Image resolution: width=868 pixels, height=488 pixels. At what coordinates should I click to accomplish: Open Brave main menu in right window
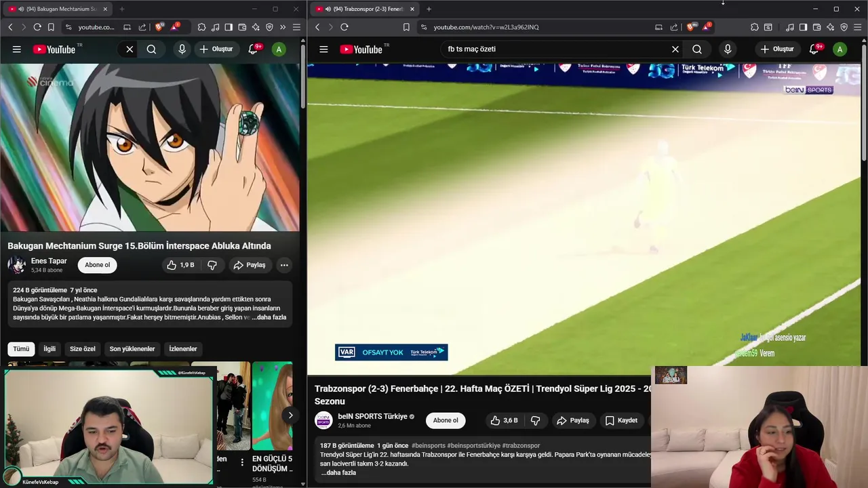click(858, 27)
